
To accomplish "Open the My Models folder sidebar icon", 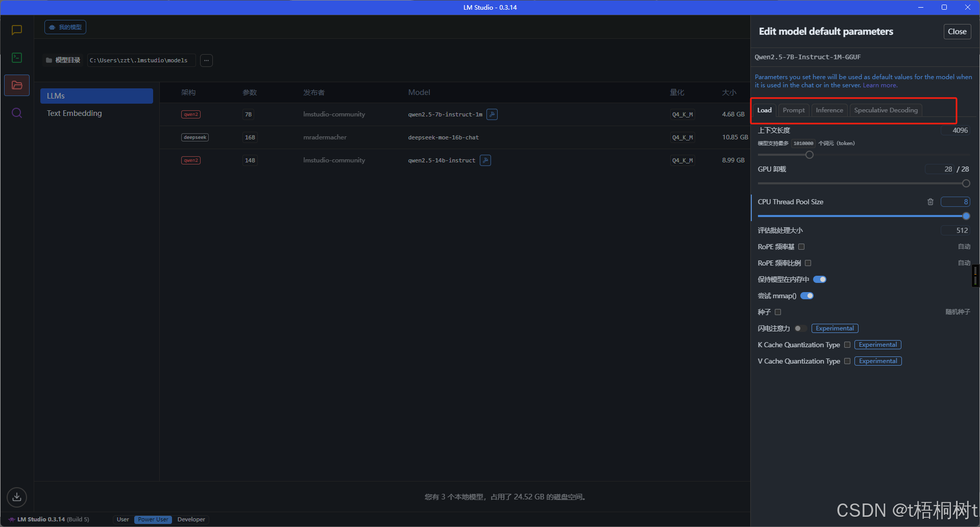I will tap(17, 85).
